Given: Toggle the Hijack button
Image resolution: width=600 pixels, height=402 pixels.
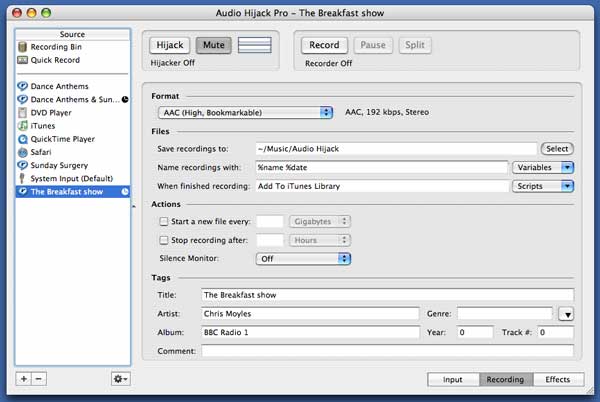Looking at the screenshot, I should [170, 45].
